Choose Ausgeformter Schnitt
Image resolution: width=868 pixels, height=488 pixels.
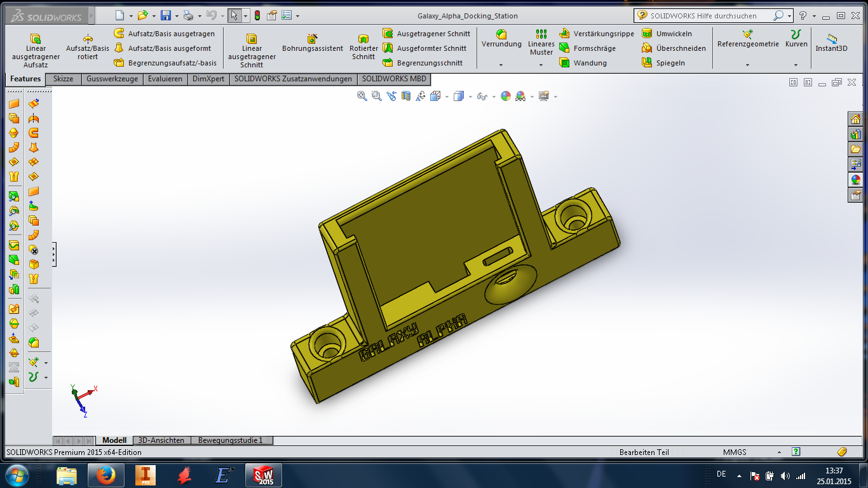[424, 48]
